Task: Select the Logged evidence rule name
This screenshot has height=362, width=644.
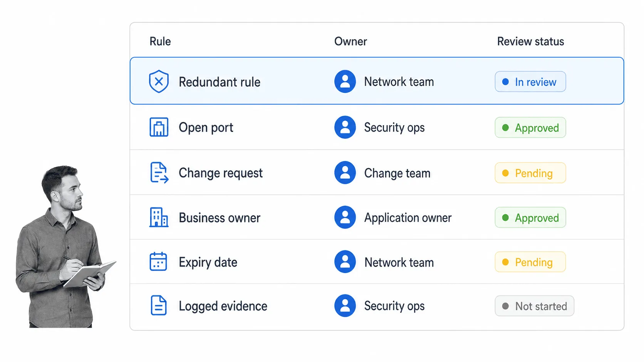Action: (x=223, y=306)
